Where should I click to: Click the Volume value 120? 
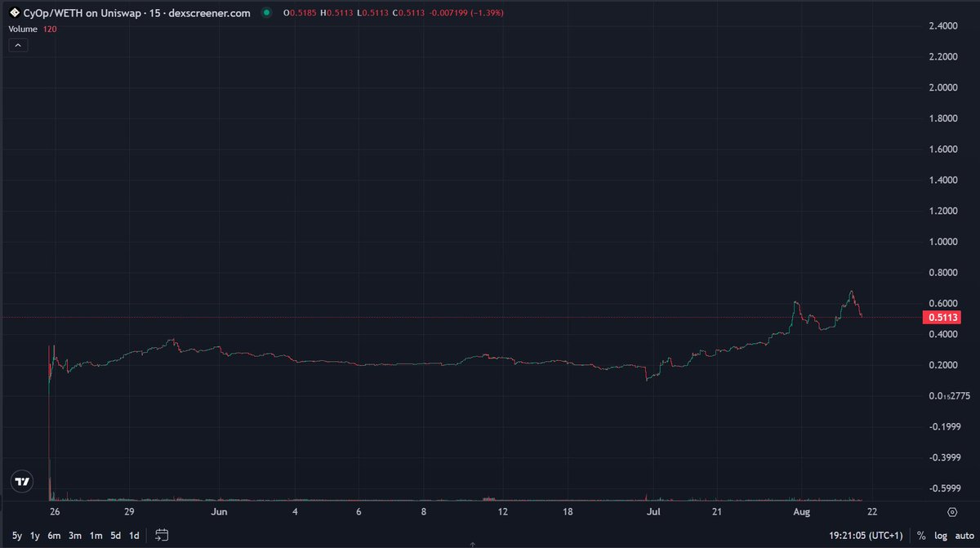[50, 28]
